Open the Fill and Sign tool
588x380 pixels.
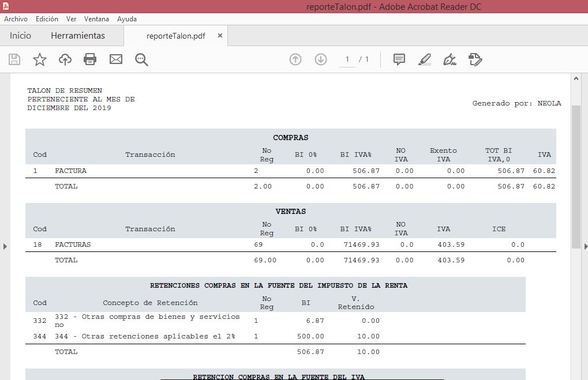click(x=450, y=59)
